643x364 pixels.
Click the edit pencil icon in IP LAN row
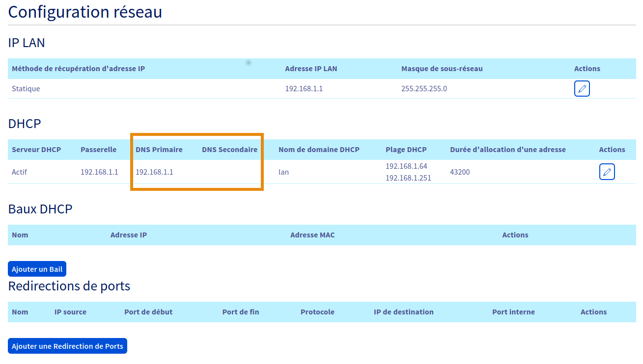point(582,89)
